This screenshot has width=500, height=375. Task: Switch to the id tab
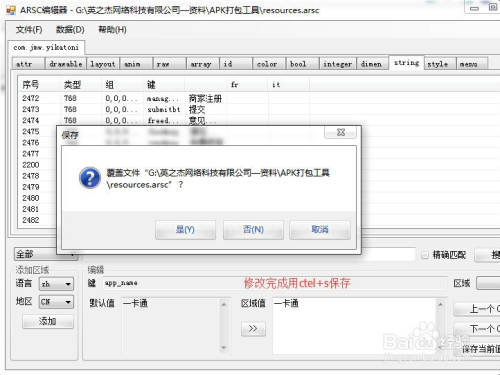tap(236, 64)
